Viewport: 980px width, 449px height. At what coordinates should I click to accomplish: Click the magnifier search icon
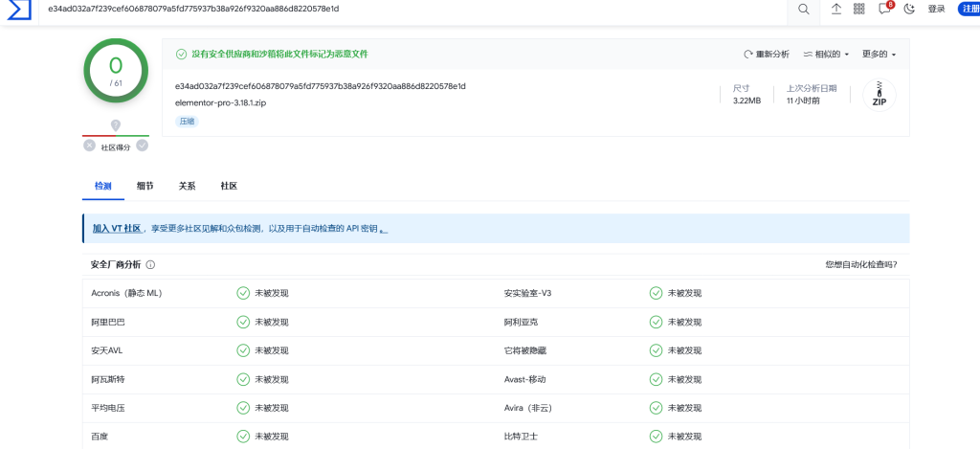[x=803, y=9]
